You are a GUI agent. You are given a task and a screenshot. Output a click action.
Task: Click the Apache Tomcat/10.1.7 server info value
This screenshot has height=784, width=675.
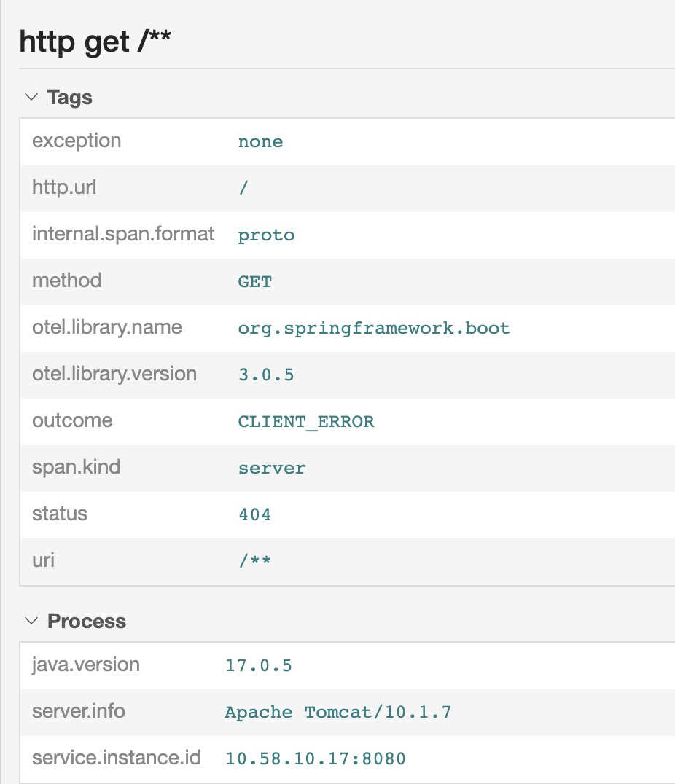click(x=338, y=712)
